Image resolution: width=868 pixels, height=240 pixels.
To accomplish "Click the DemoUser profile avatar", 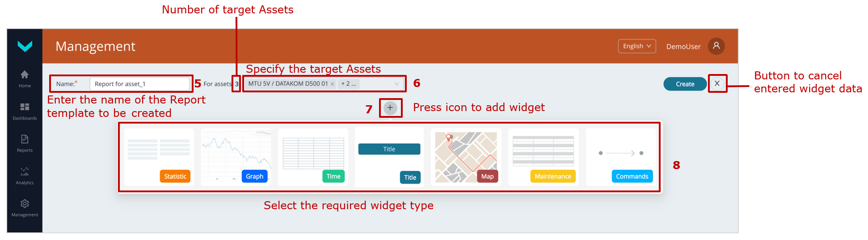I will click(x=716, y=46).
